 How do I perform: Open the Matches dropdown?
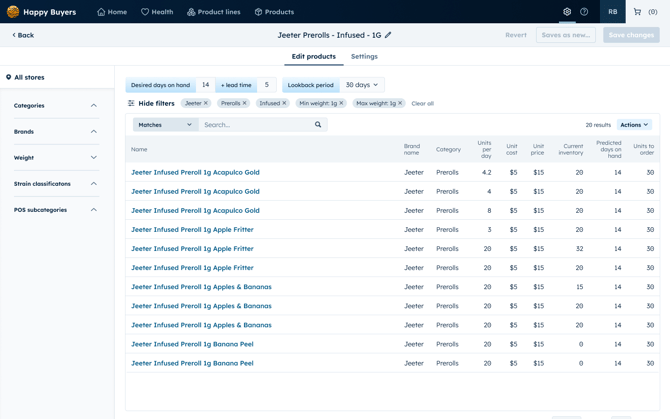(x=165, y=125)
